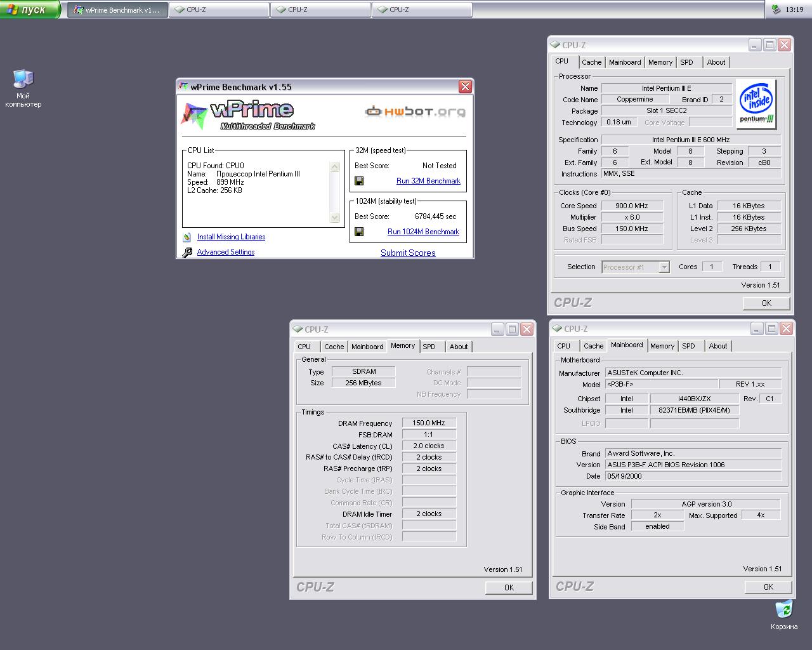
Task: Run the 32M Benchmark link
Action: click(428, 181)
